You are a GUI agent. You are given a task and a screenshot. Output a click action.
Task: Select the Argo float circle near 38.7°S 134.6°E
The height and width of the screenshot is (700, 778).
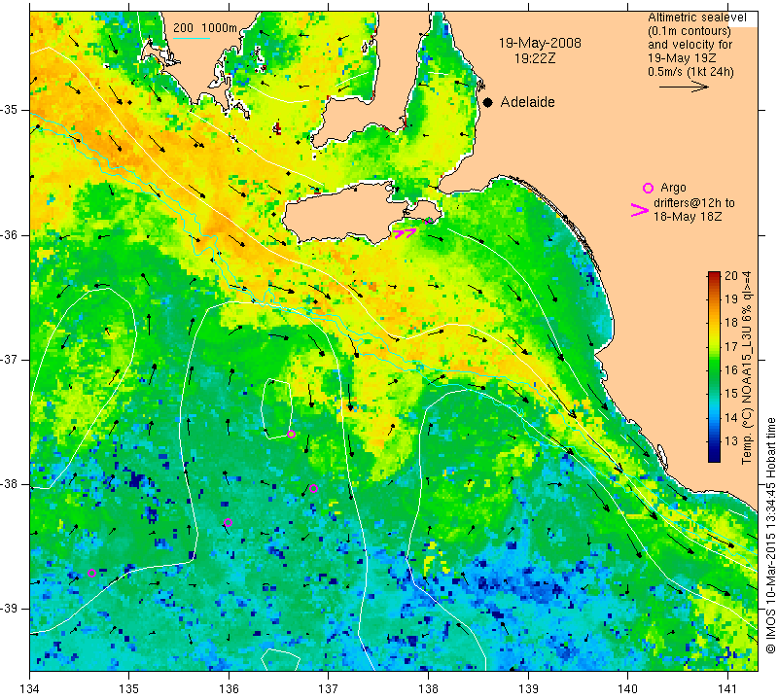tap(91, 573)
